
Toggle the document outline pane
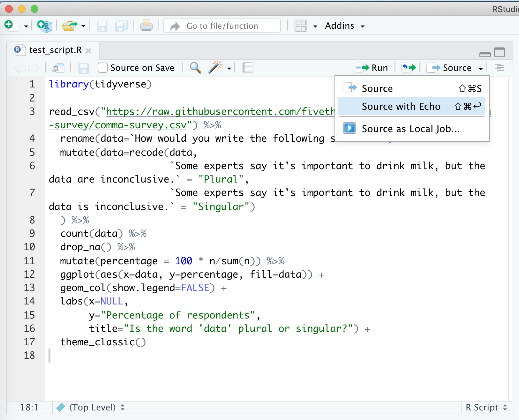click(x=499, y=68)
